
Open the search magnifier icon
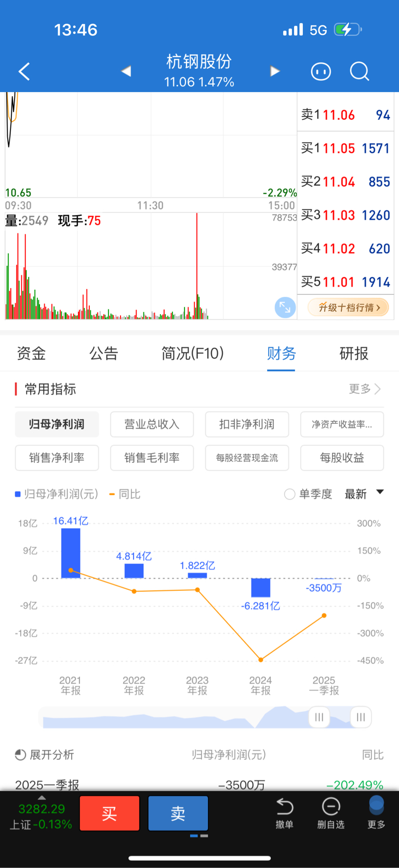coord(360,71)
